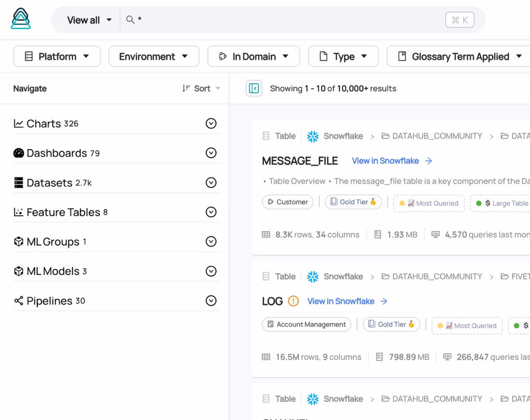Click the Snowflake icon on MESSAGE_FILE result
Viewport: 530px width, 420px height.
tap(313, 136)
